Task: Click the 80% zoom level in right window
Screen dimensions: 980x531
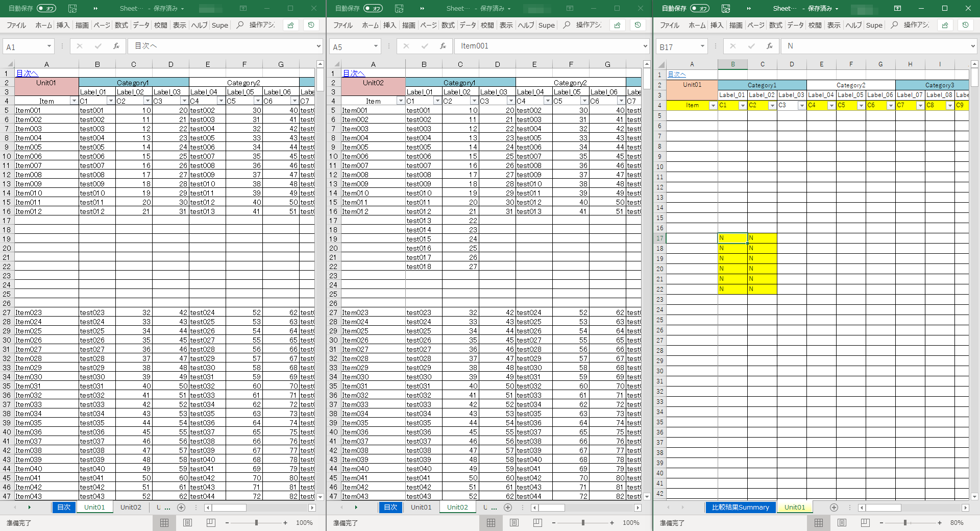Action: pos(957,523)
